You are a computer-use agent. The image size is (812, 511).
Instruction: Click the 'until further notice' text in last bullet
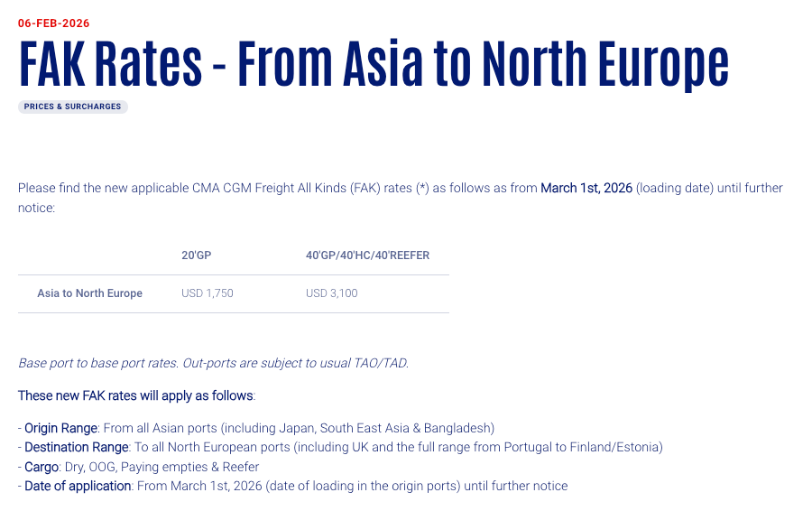pyautogui.click(x=516, y=486)
